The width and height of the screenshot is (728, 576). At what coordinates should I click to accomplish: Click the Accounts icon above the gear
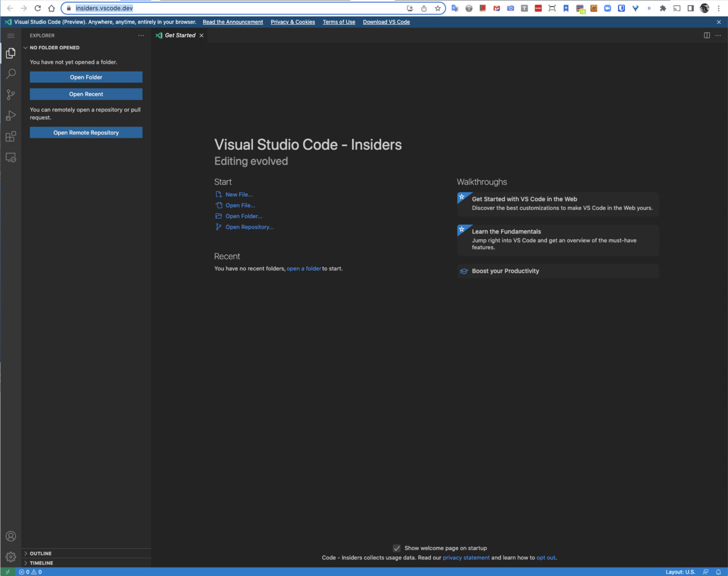coord(10,536)
